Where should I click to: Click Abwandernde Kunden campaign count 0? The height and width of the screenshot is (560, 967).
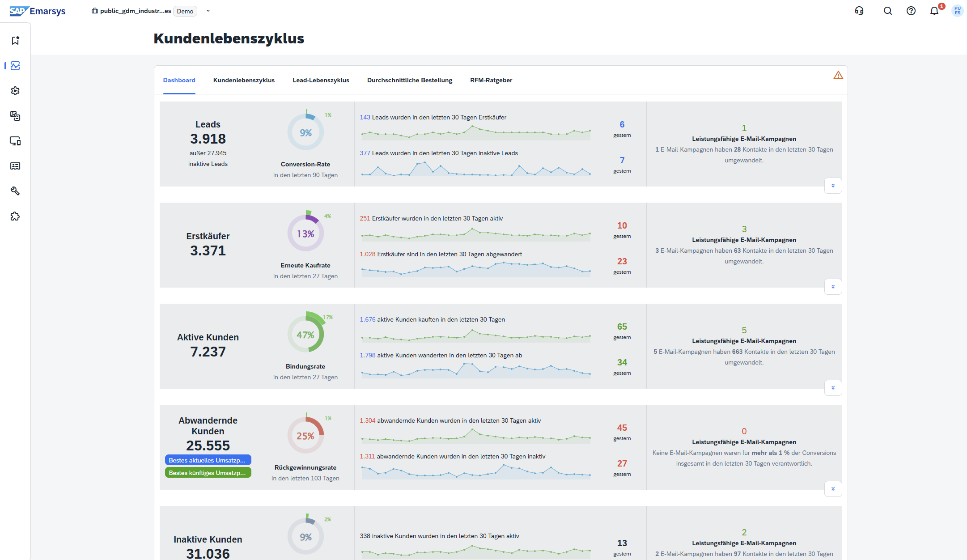(x=744, y=431)
